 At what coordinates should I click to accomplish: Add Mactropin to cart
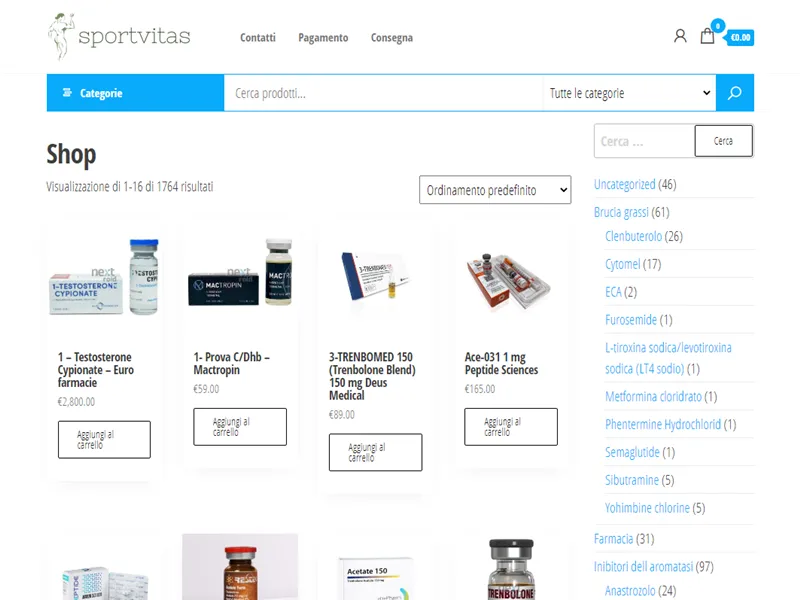click(x=240, y=427)
